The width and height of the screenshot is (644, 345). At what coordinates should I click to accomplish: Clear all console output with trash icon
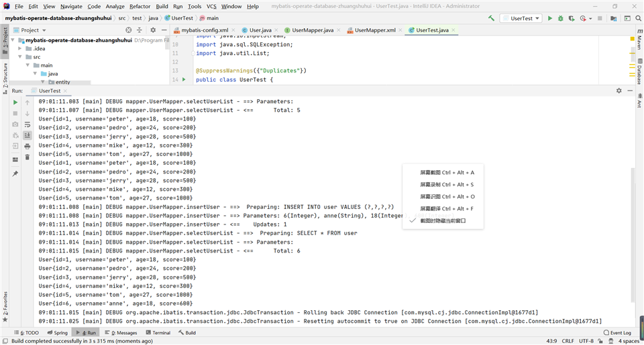(28, 157)
